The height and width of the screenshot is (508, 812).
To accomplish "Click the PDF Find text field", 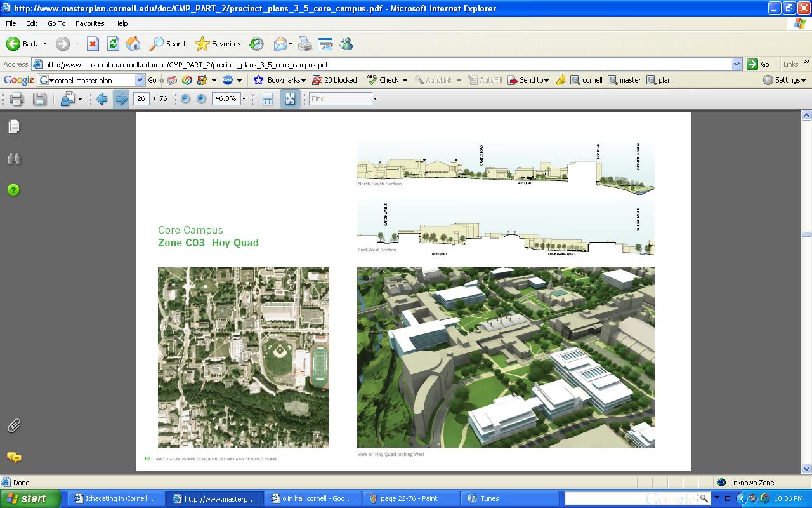I will point(340,99).
